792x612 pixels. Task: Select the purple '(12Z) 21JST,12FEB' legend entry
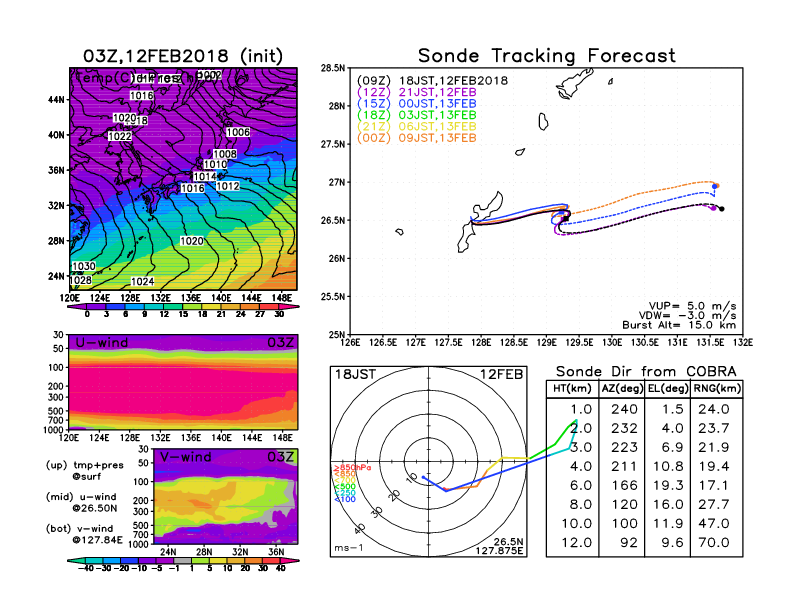coord(417,92)
